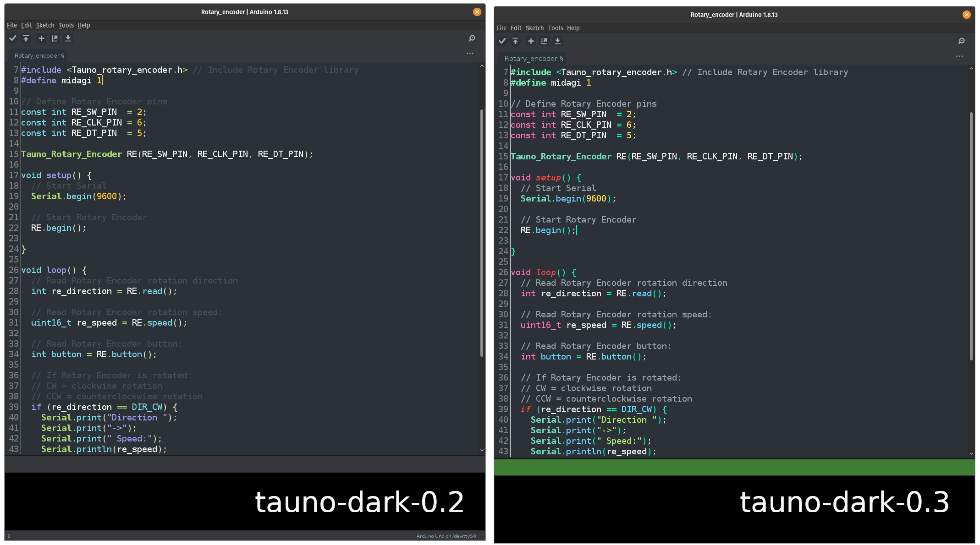The height and width of the screenshot is (545, 980).
Task: Click Verify checkmark icon in right window
Action: point(502,41)
